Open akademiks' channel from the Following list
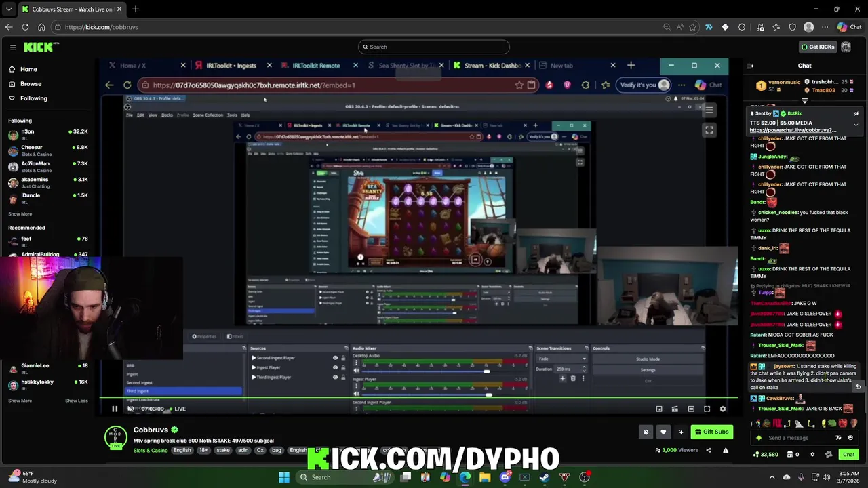This screenshot has height=488, width=868. [x=47, y=182]
